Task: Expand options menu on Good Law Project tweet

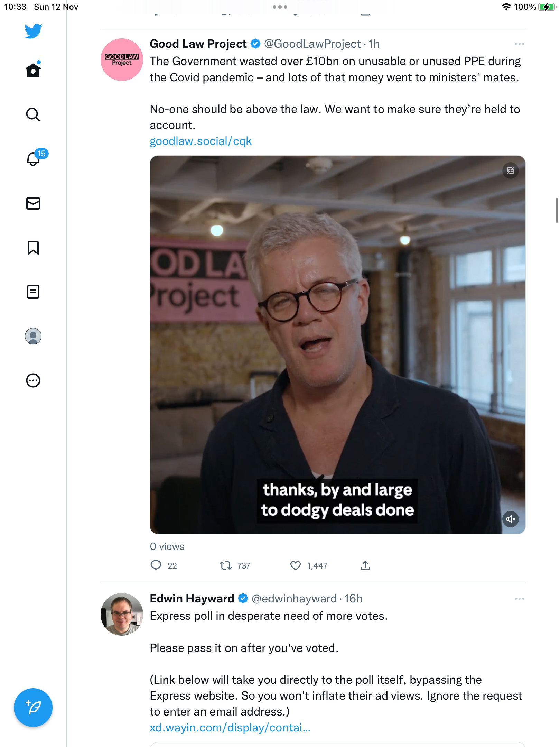Action: [519, 44]
